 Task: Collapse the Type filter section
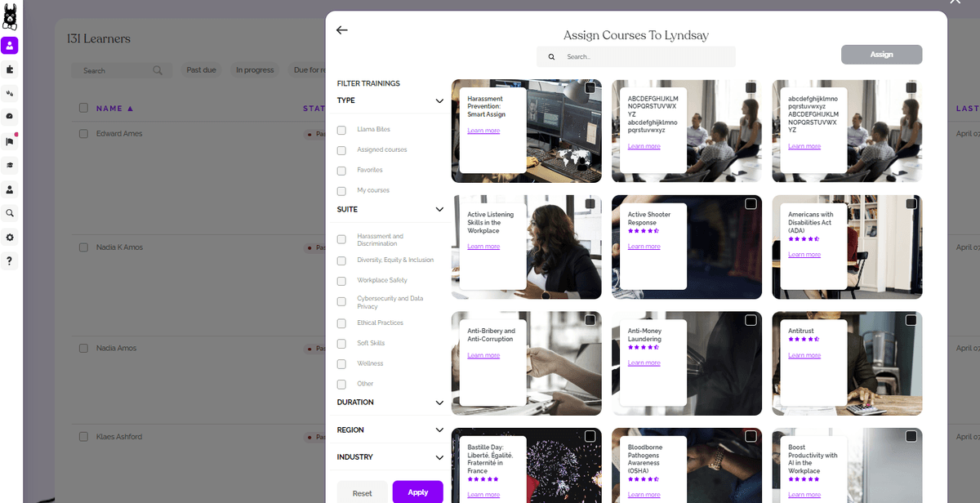point(439,101)
